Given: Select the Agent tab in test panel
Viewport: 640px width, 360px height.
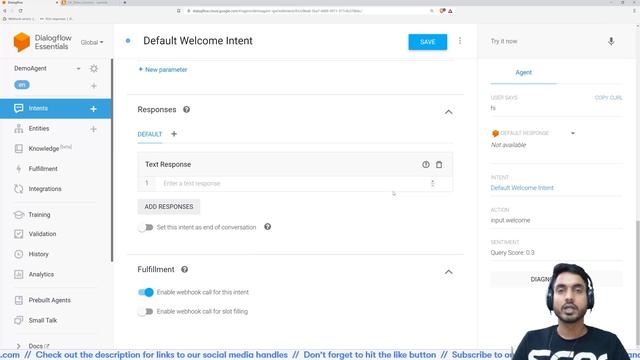Looking at the screenshot, I should [524, 72].
